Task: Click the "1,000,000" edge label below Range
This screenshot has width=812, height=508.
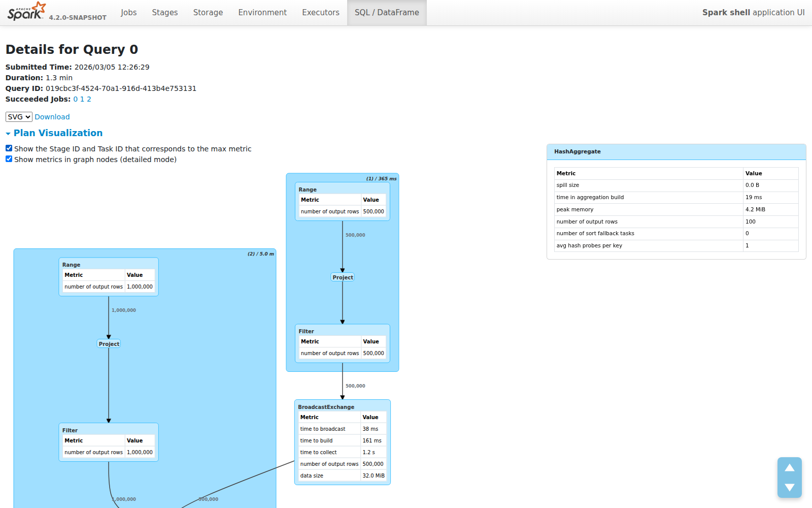Action: pos(124,310)
